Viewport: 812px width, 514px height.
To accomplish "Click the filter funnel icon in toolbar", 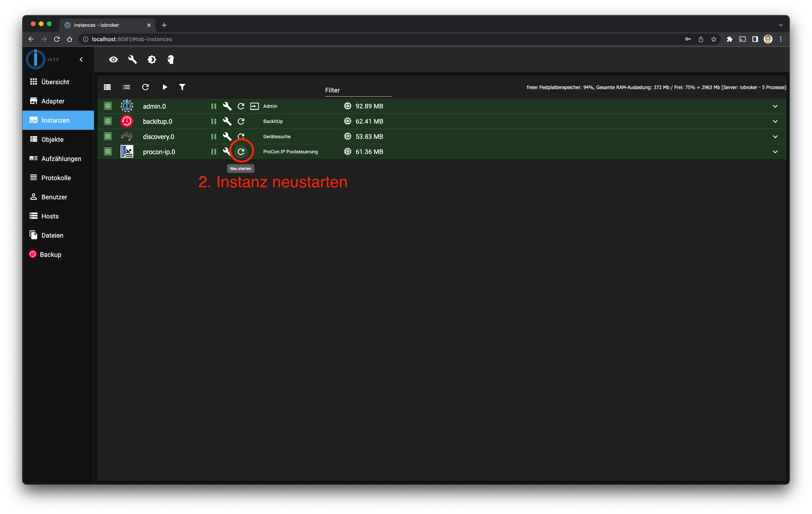I will 182,87.
